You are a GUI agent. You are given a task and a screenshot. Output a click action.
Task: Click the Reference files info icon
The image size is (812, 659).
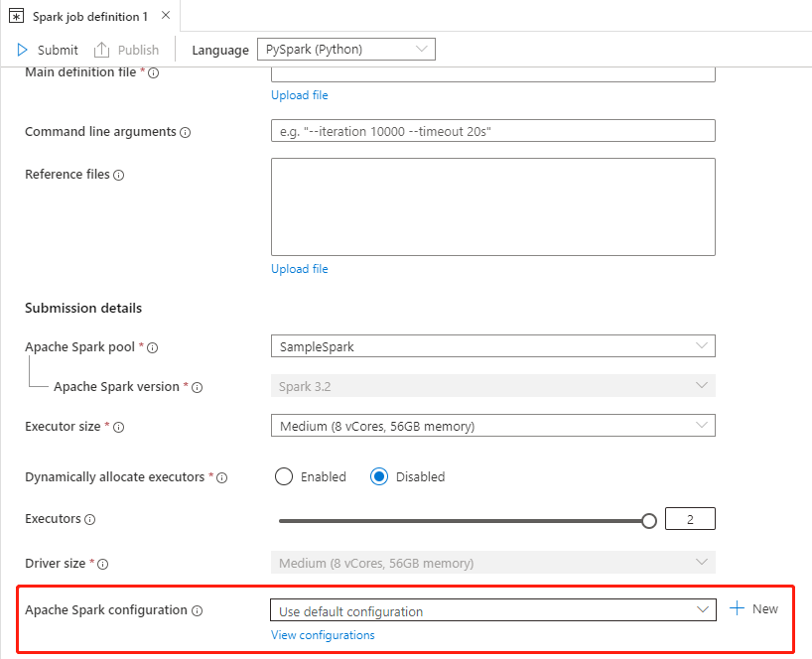pyautogui.click(x=119, y=175)
